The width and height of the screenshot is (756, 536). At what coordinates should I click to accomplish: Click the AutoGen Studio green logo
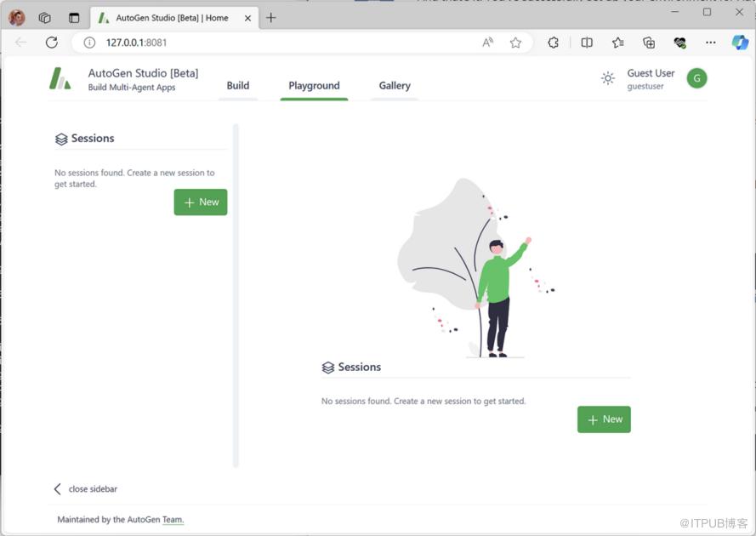(x=60, y=78)
